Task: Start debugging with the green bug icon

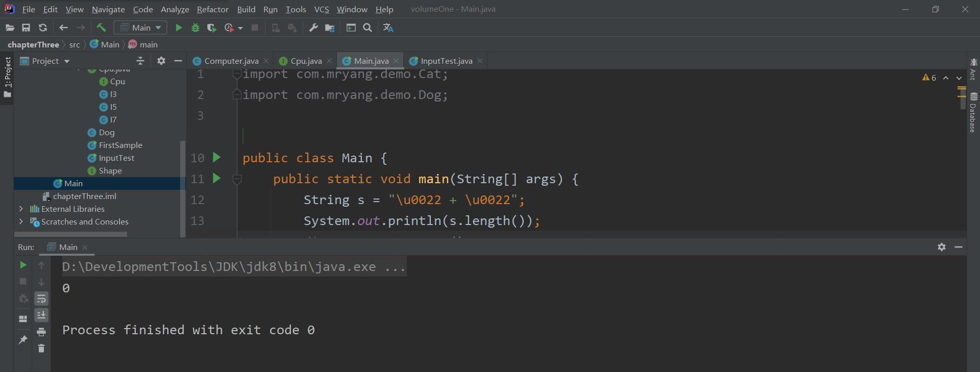Action: click(x=195, y=28)
